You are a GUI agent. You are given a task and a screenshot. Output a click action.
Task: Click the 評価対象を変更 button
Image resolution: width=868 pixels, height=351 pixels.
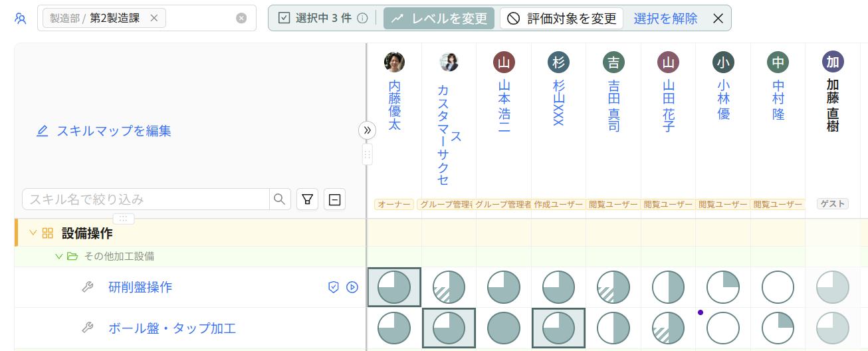point(562,19)
